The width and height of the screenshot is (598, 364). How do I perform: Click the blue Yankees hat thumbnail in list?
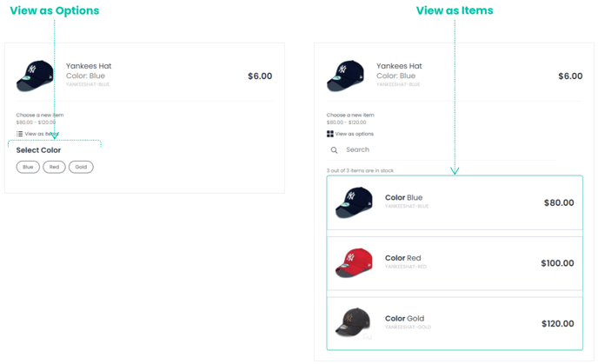[x=354, y=202]
